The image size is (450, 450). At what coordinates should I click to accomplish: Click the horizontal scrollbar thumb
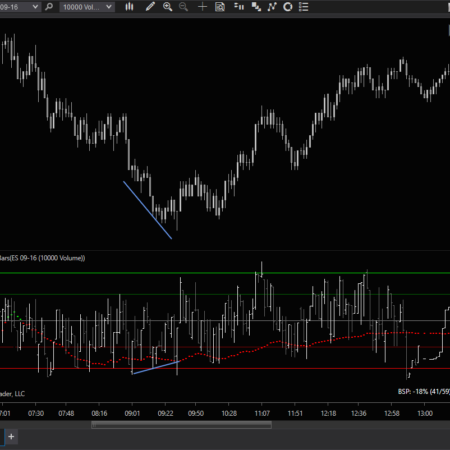(x=181, y=425)
